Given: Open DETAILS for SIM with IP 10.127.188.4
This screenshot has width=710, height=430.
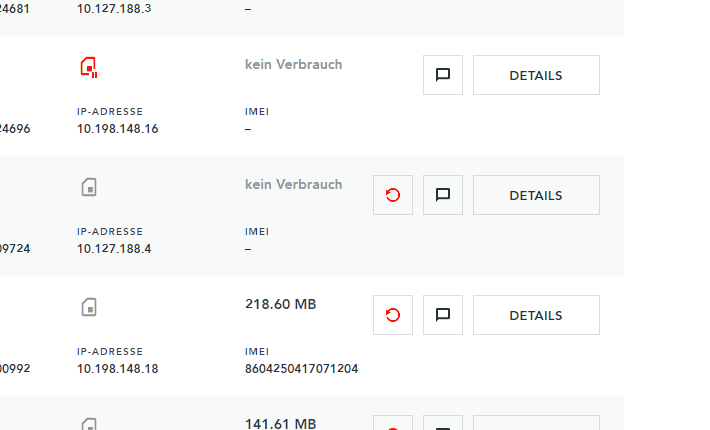Looking at the screenshot, I should click(537, 195).
